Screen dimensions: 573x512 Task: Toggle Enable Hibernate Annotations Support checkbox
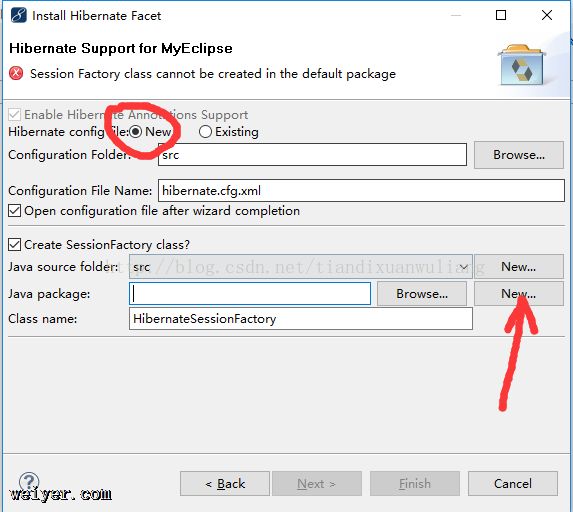pos(15,115)
